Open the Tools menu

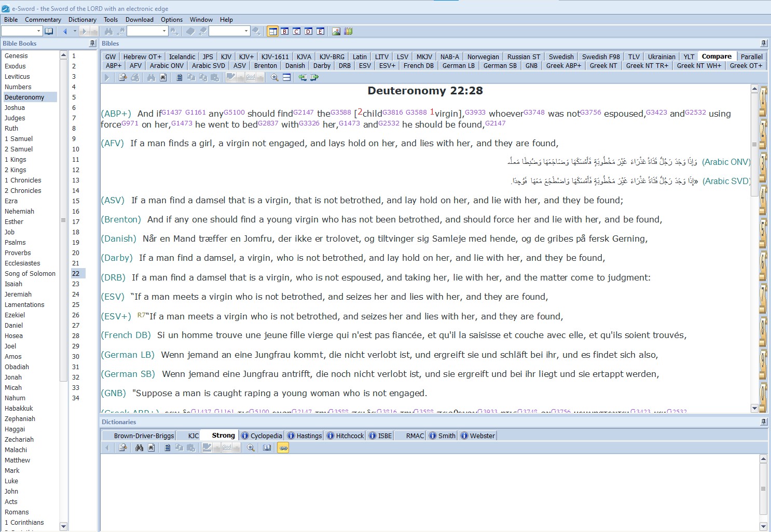(x=111, y=20)
